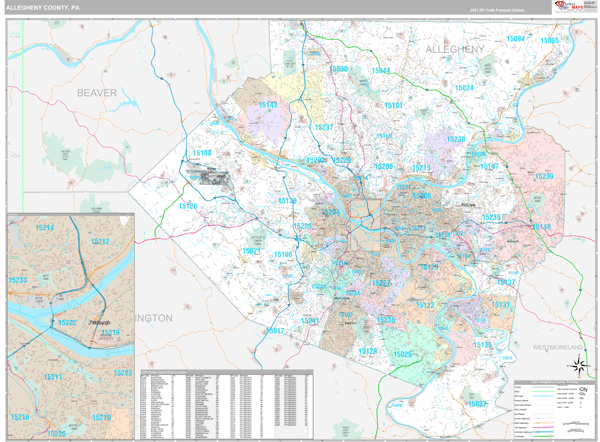The height and width of the screenshot is (442, 600).
Task: Click the ZIP code 15238 label
Action: (x=456, y=139)
